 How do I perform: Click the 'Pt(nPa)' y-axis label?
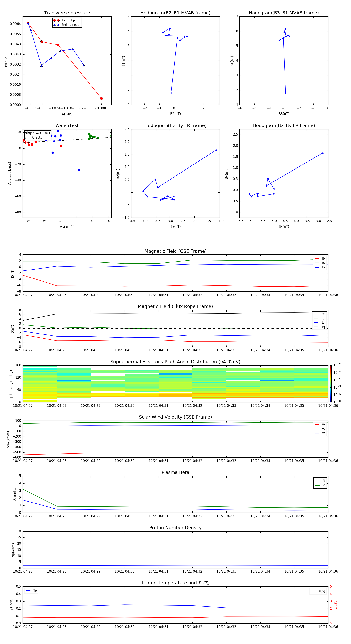[x=6, y=61]
